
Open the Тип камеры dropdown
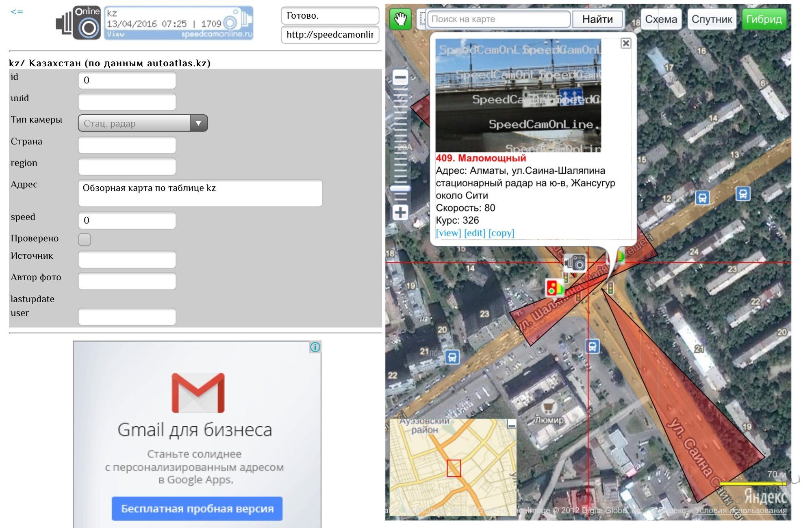143,123
